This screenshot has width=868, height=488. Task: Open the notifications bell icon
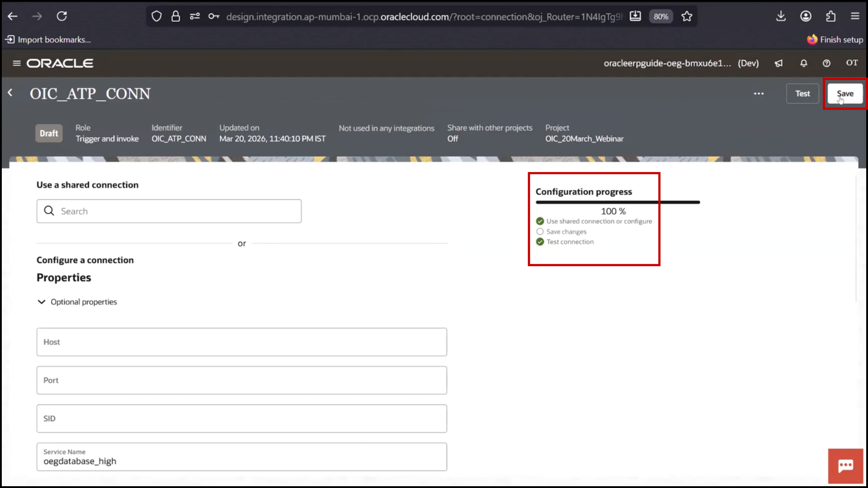(x=803, y=63)
